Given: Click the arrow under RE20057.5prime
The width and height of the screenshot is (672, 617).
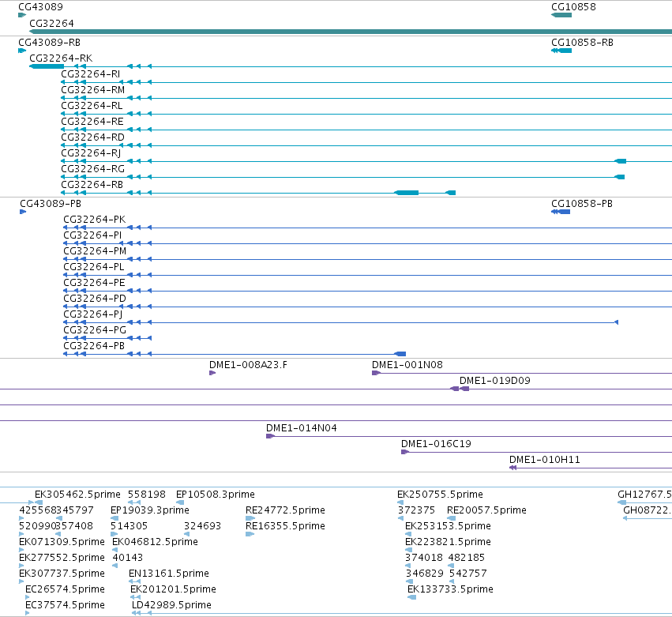Looking at the screenshot, I should 451,518.
